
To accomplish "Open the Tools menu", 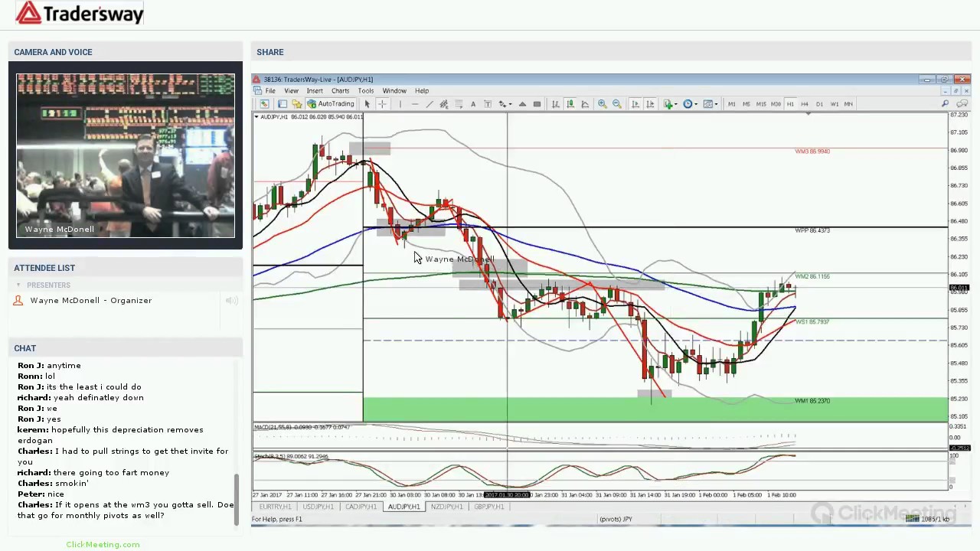I will (x=366, y=91).
